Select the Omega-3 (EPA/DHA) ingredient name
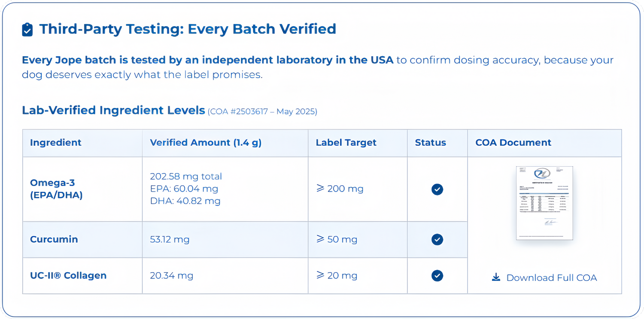Viewport: 644px width, 319px height. pos(56,189)
